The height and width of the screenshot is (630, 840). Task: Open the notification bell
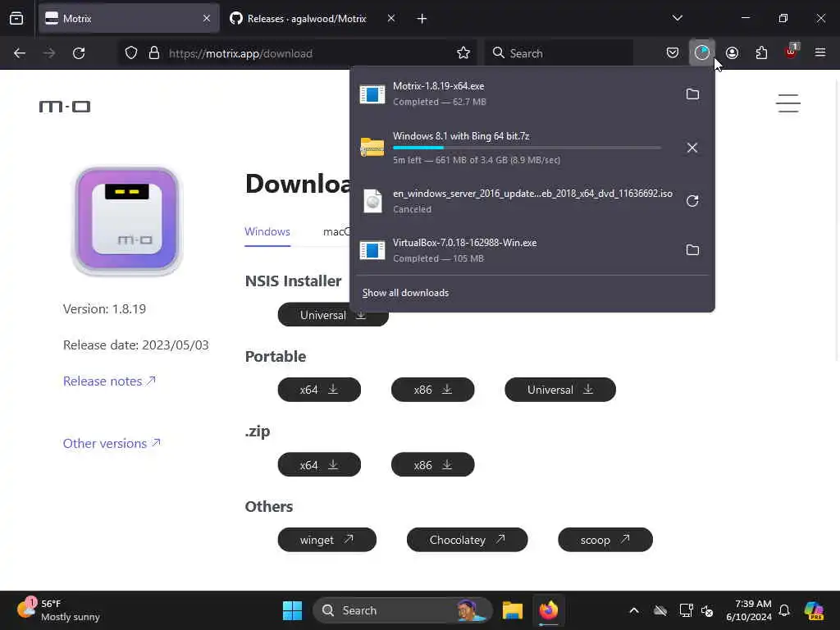coord(784,610)
